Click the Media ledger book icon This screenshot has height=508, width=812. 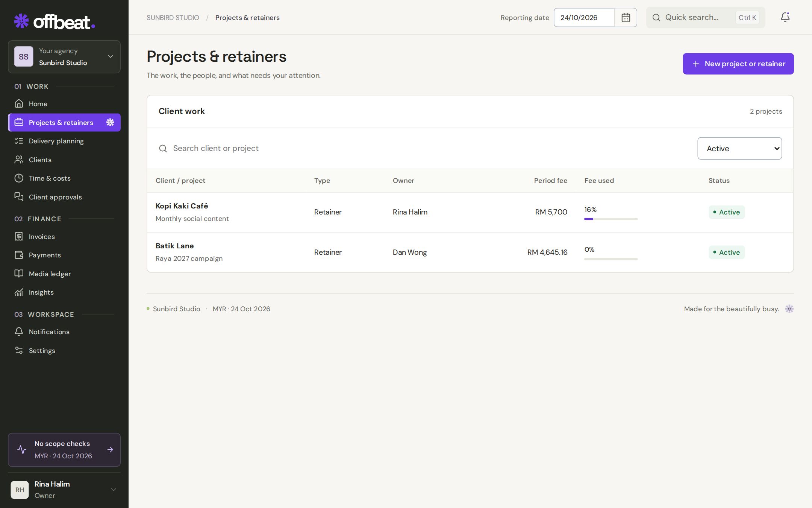tap(19, 274)
